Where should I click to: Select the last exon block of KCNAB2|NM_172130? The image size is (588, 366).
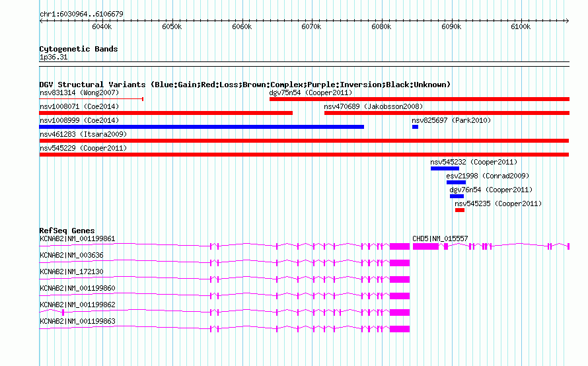coord(400,279)
